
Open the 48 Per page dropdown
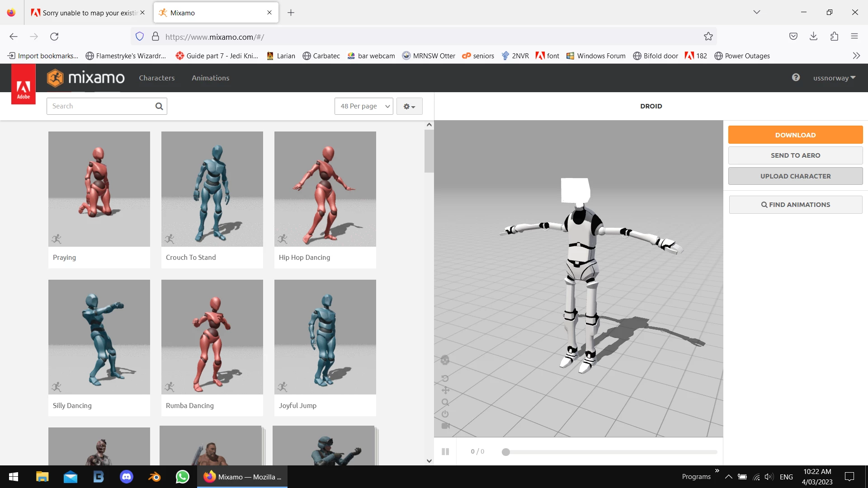pos(364,106)
